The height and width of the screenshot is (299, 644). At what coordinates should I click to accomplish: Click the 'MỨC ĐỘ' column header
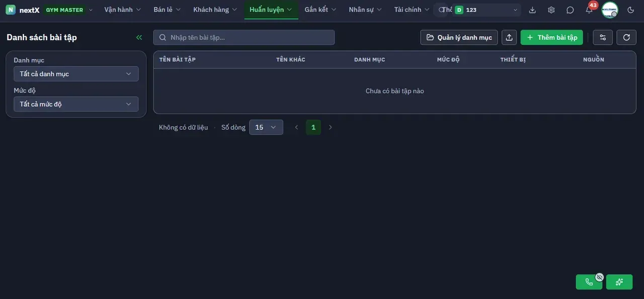(448, 59)
